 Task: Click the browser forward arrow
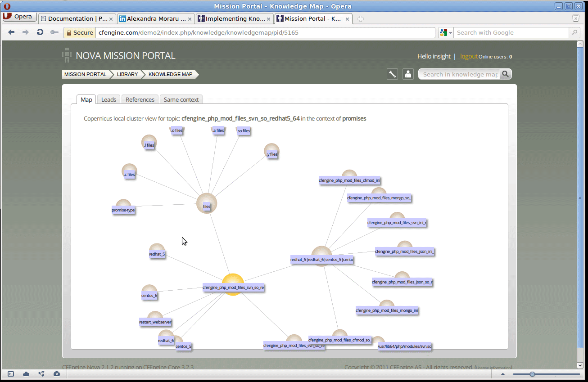[26, 32]
